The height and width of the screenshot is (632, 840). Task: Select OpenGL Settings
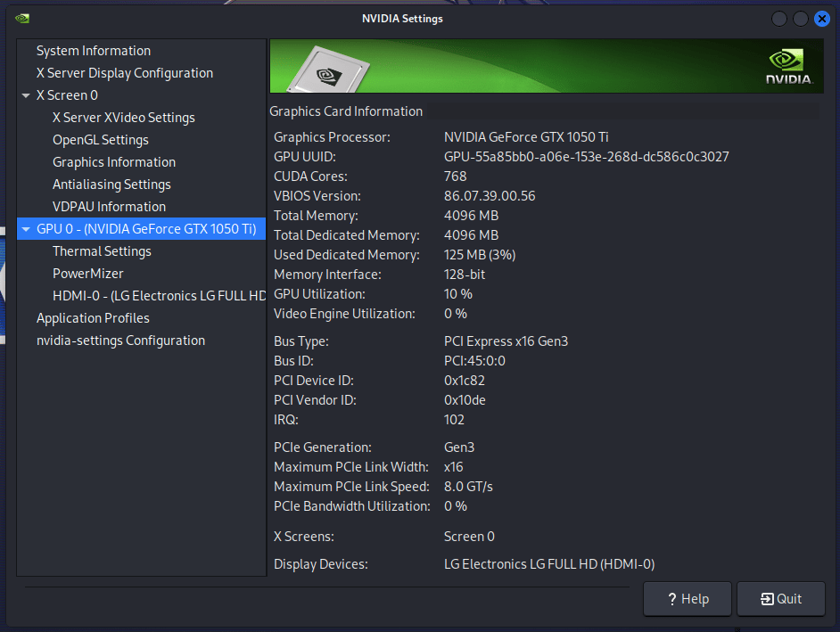click(x=101, y=139)
